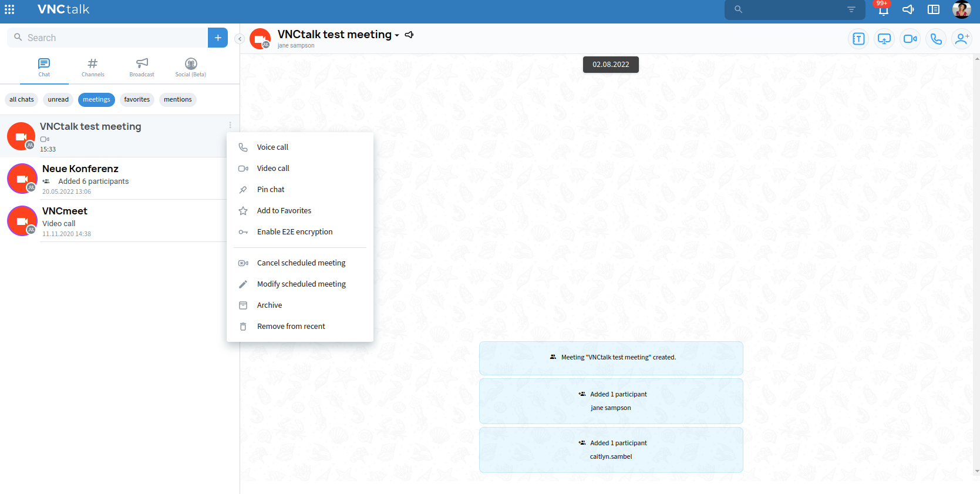Click the 15:33 timestamp in chat list
980x494 pixels.
48,149
